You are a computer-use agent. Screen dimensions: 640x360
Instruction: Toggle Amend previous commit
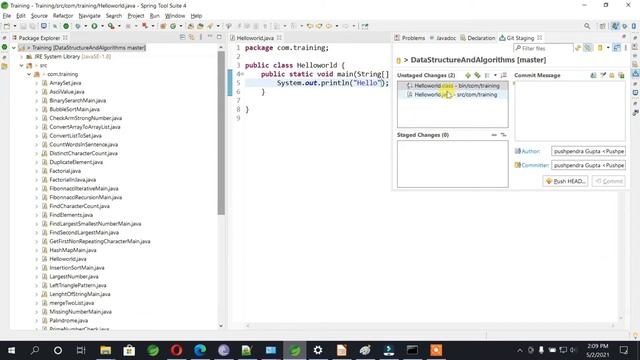tap(594, 76)
